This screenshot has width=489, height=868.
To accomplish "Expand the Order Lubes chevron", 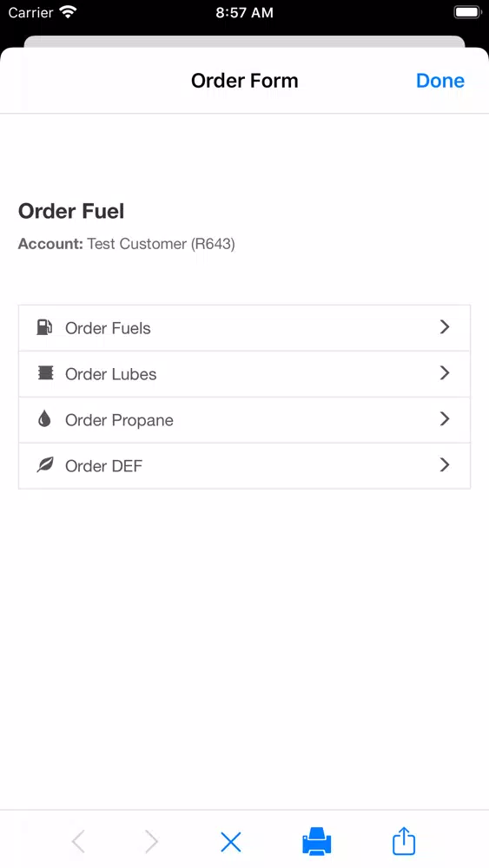I will tap(444, 372).
